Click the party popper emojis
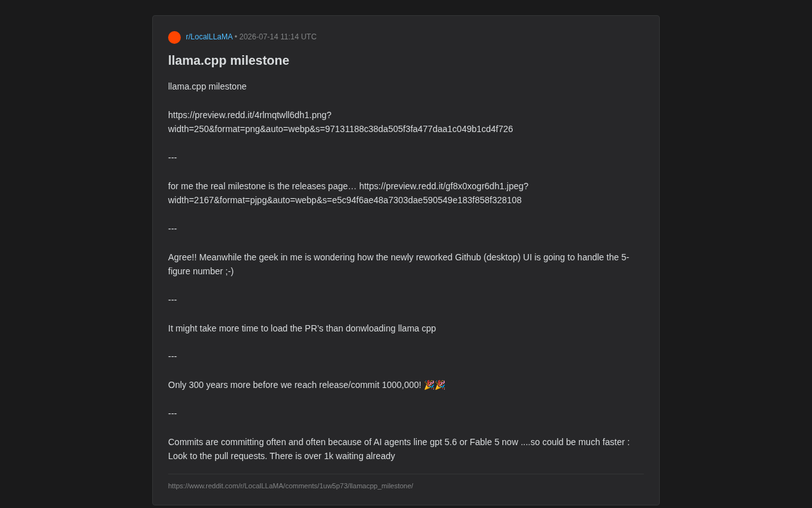Image resolution: width=812 pixels, height=508 pixels. [x=435, y=385]
